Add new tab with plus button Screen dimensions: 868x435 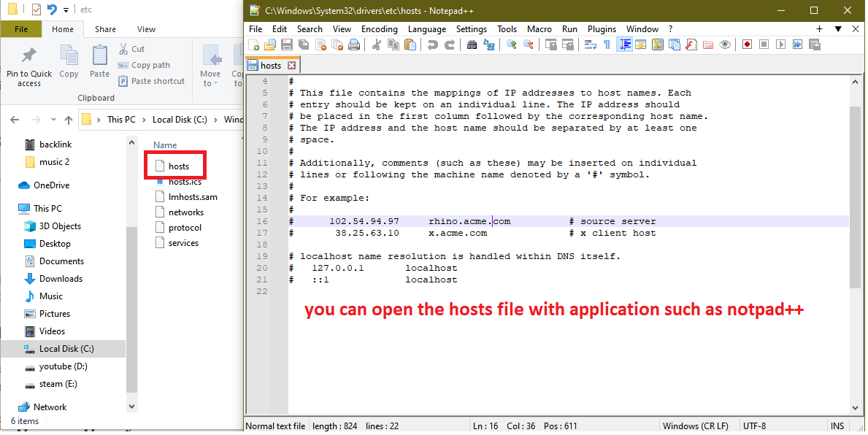coord(819,28)
